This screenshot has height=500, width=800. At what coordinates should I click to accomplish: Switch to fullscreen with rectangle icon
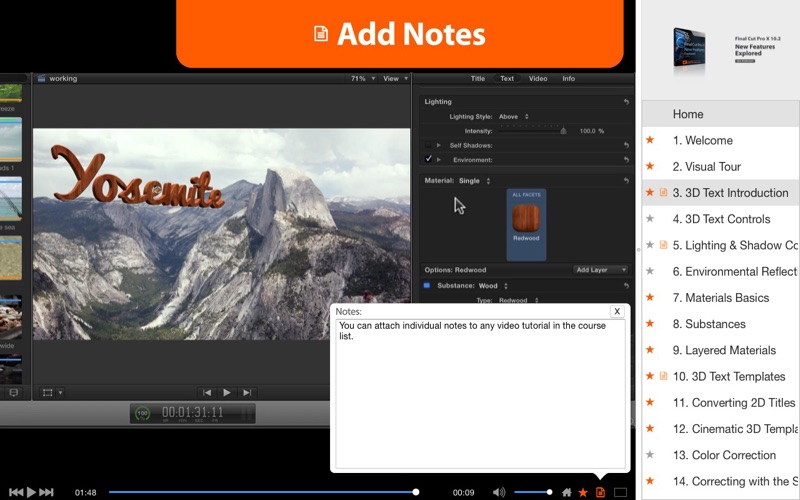[620, 492]
